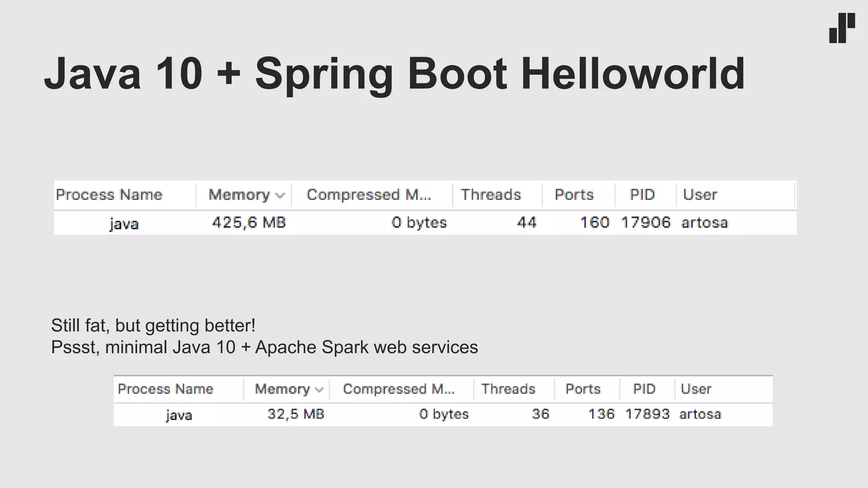The height and width of the screenshot is (488, 868).
Task: Click the User header in the 32,5 MB table
Action: (x=696, y=389)
